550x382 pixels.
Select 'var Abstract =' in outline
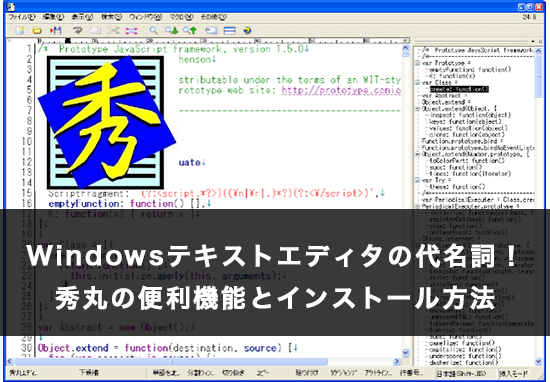pos(444,96)
